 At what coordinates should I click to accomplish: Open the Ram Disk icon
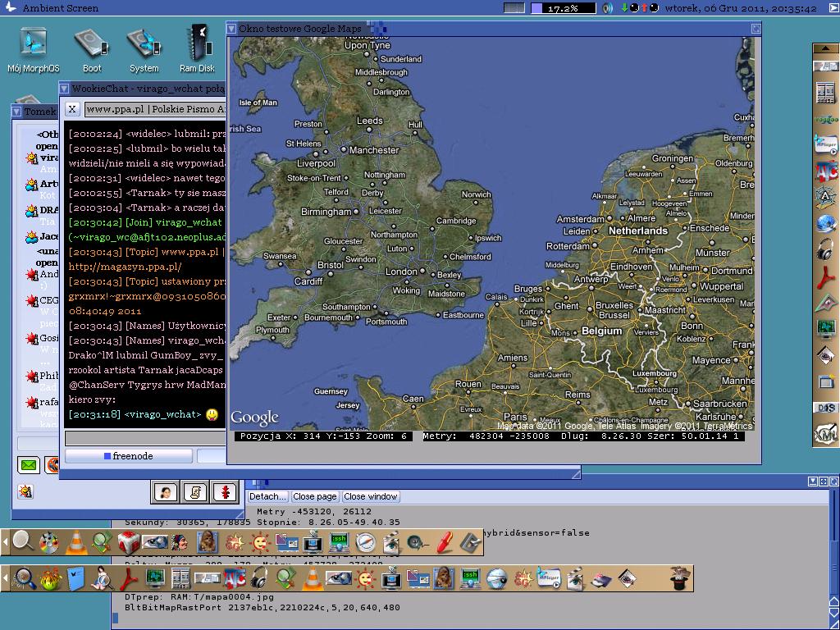coord(197,49)
